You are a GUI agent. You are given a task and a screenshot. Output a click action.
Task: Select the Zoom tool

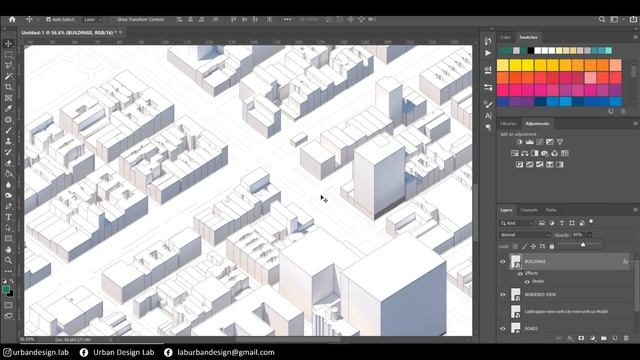(8, 260)
